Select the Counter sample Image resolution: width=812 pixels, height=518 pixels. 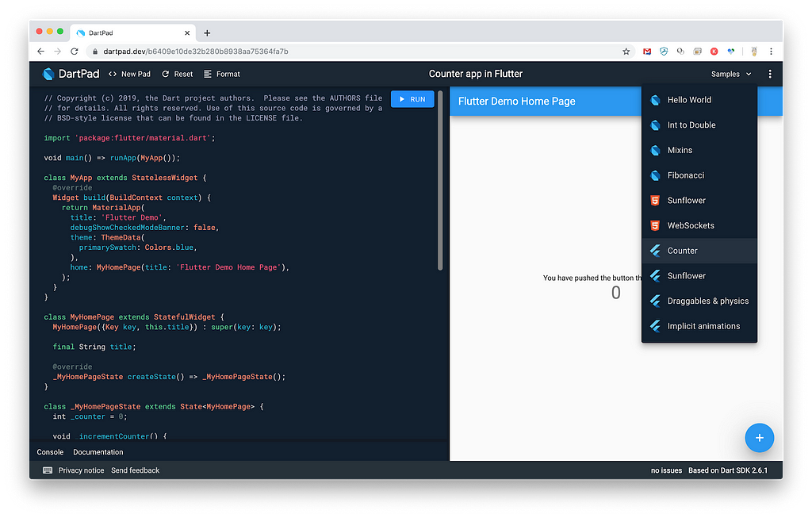pos(699,251)
